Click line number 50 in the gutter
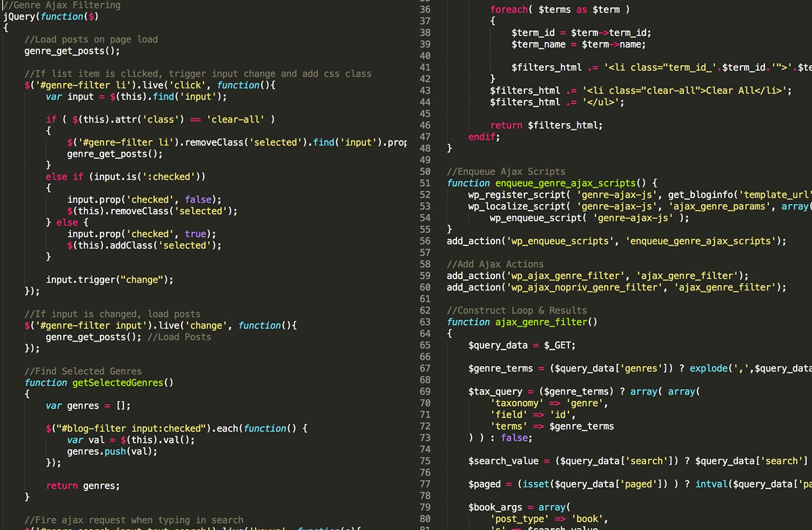The width and height of the screenshot is (812, 530). [425, 172]
